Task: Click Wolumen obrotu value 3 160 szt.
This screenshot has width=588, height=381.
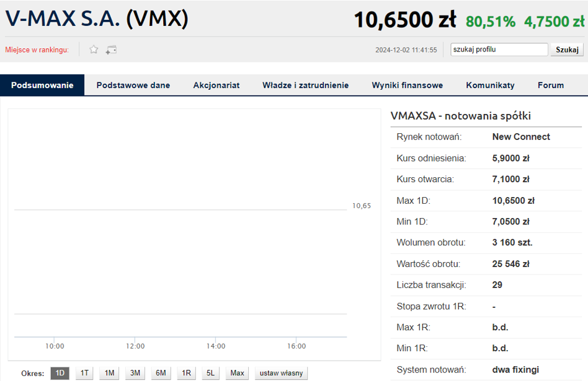Action: (512, 242)
